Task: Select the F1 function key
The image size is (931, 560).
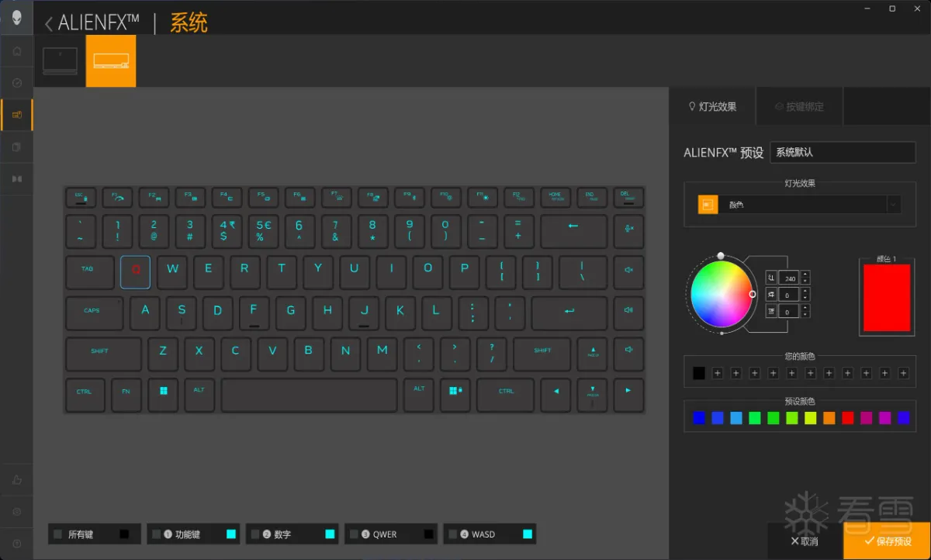Action: (117, 198)
